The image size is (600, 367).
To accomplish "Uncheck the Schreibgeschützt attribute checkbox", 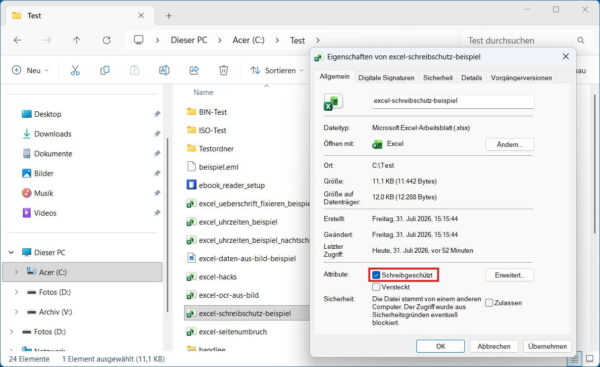I will point(376,275).
